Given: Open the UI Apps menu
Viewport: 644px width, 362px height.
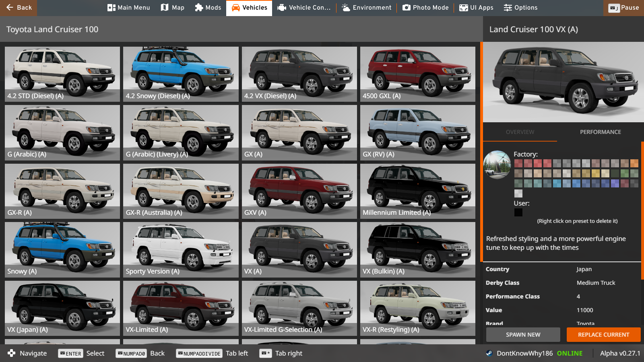Looking at the screenshot, I should tap(477, 8).
